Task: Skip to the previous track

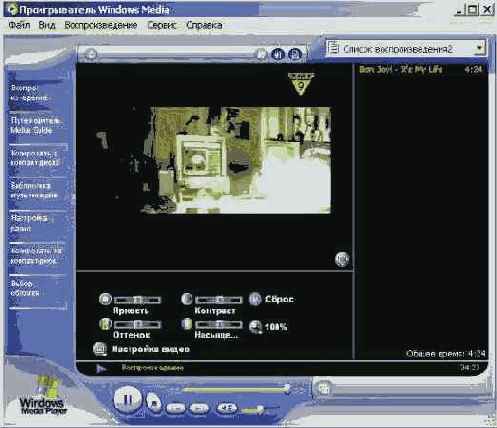Action: 176,408
